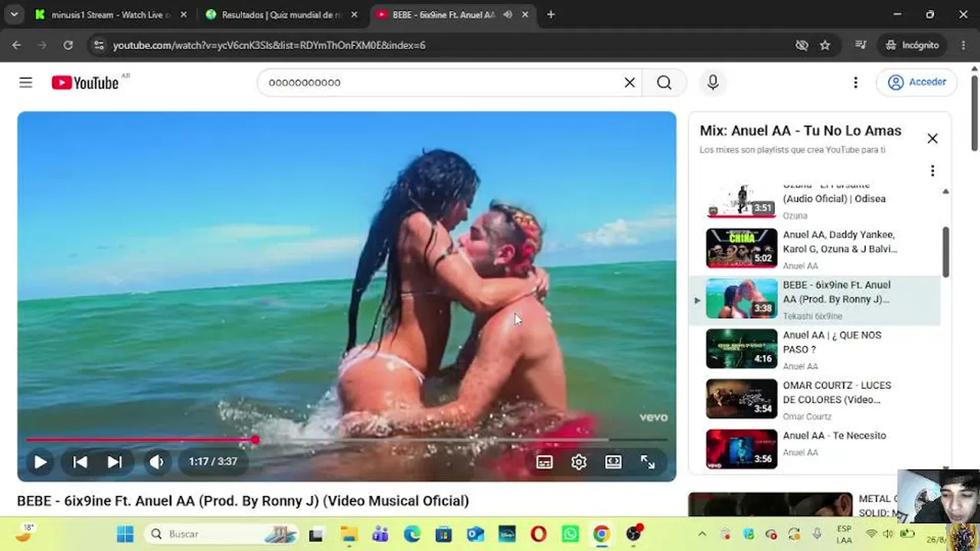Play 'Anuel AA - Te Necesito'
This screenshot has width=980, height=551.
pos(815,449)
